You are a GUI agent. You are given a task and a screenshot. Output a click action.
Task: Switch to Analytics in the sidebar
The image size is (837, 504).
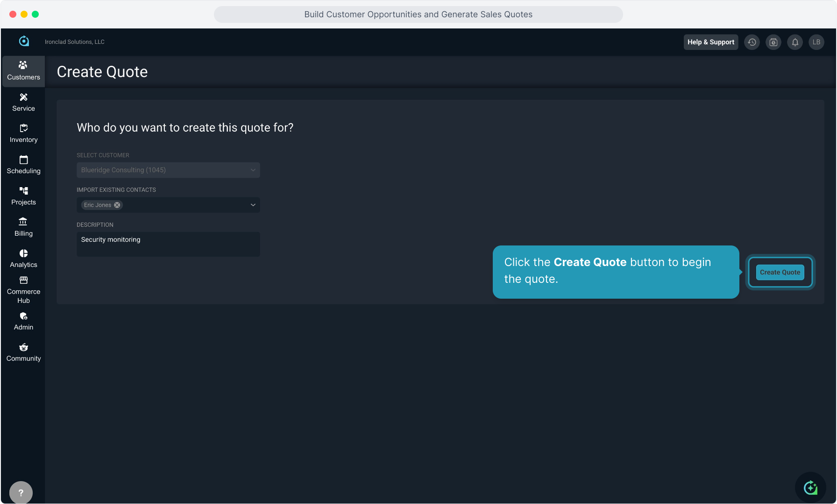tap(23, 259)
